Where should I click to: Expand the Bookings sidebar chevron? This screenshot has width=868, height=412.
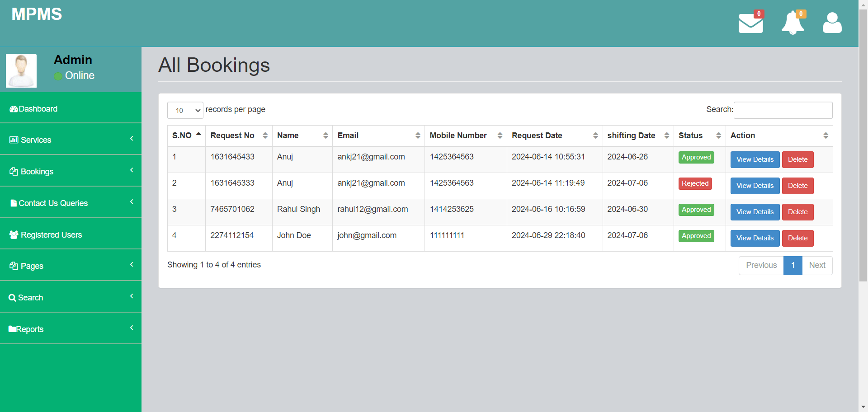tap(132, 171)
